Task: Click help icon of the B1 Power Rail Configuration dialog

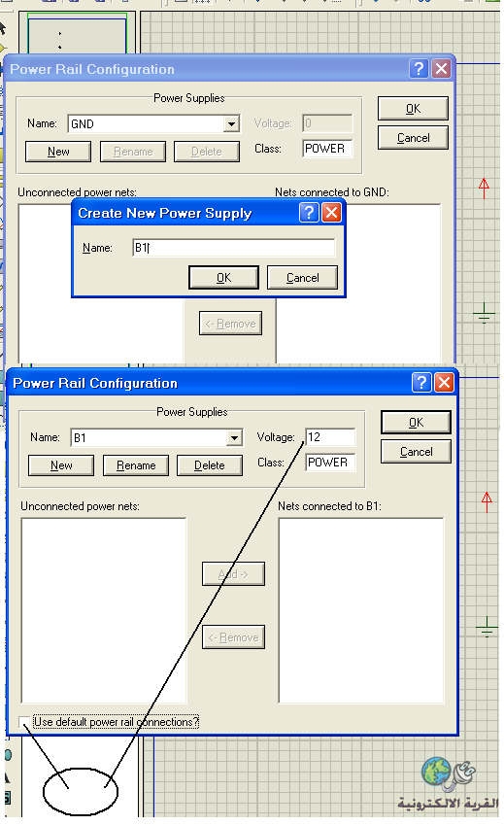Action: 421,383
